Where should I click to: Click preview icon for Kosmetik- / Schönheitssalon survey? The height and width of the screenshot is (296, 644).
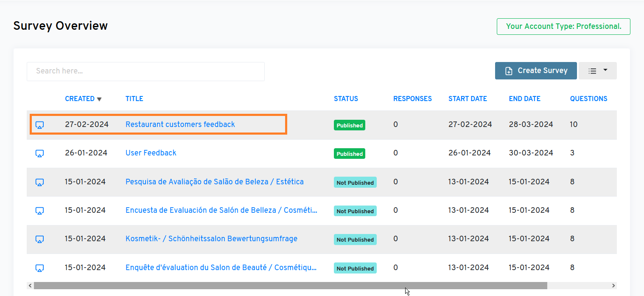pos(39,239)
